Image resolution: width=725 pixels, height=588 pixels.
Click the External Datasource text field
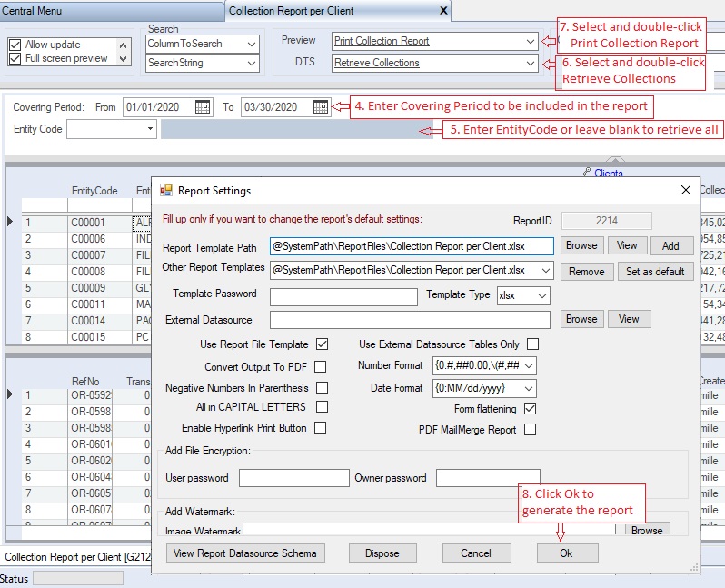pos(410,320)
